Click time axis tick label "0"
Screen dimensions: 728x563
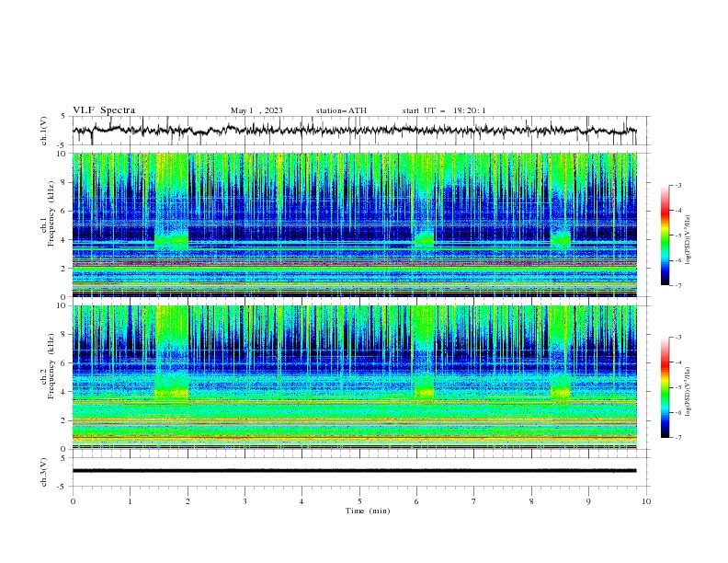pyautogui.click(x=73, y=501)
